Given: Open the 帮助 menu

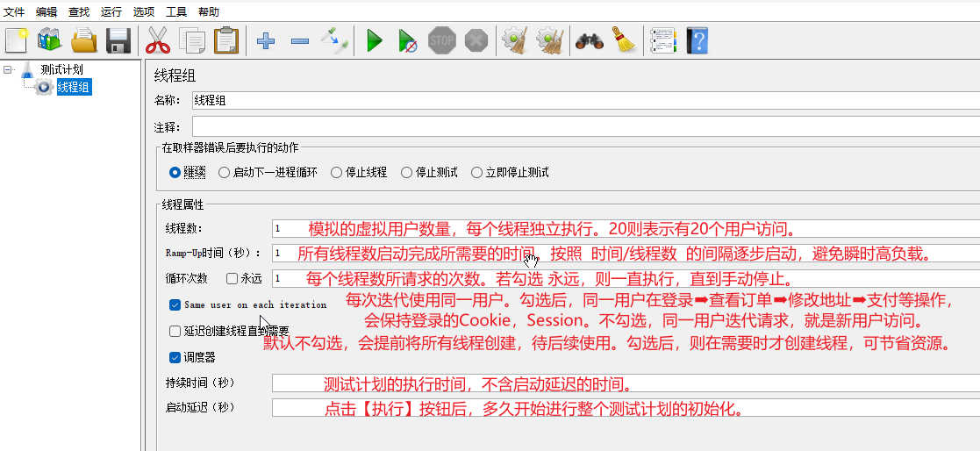Looking at the screenshot, I should pos(210,12).
